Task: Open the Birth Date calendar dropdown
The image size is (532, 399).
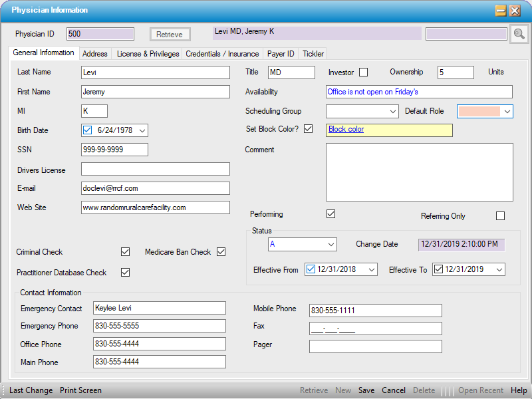Action: (x=142, y=130)
